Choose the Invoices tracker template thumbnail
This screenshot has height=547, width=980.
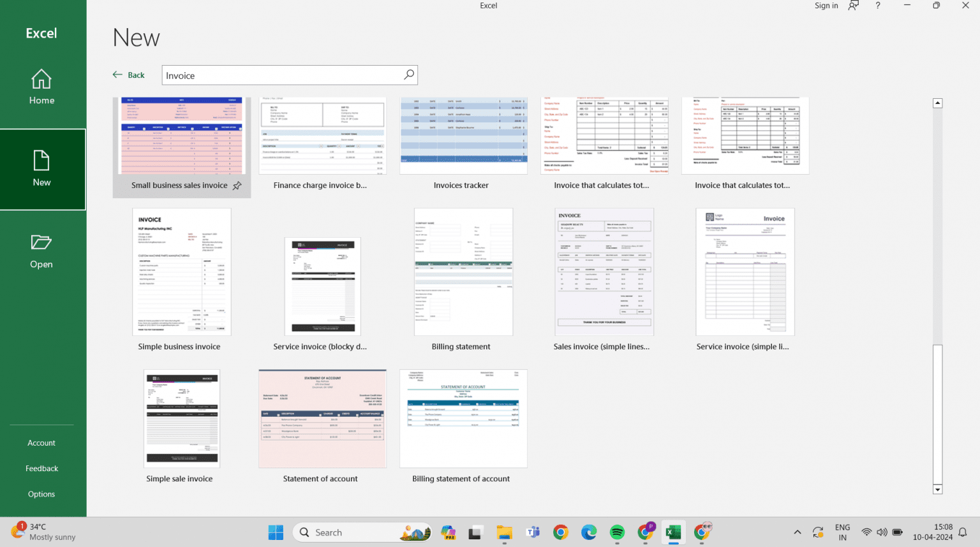463,136
